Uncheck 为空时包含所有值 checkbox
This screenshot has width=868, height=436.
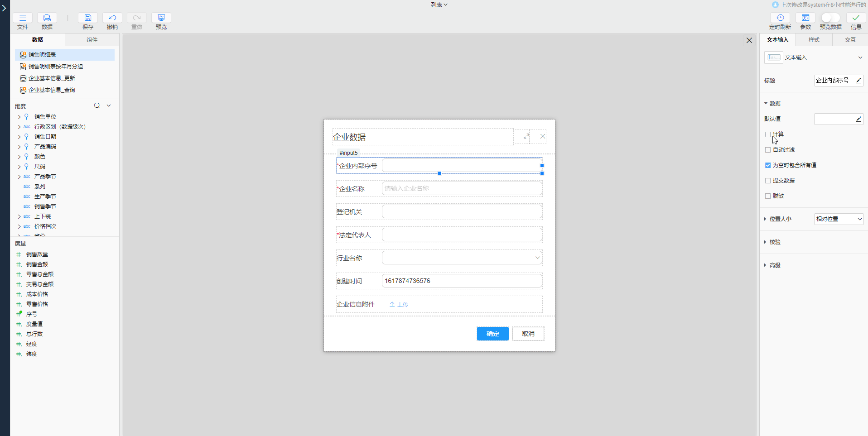(768, 165)
